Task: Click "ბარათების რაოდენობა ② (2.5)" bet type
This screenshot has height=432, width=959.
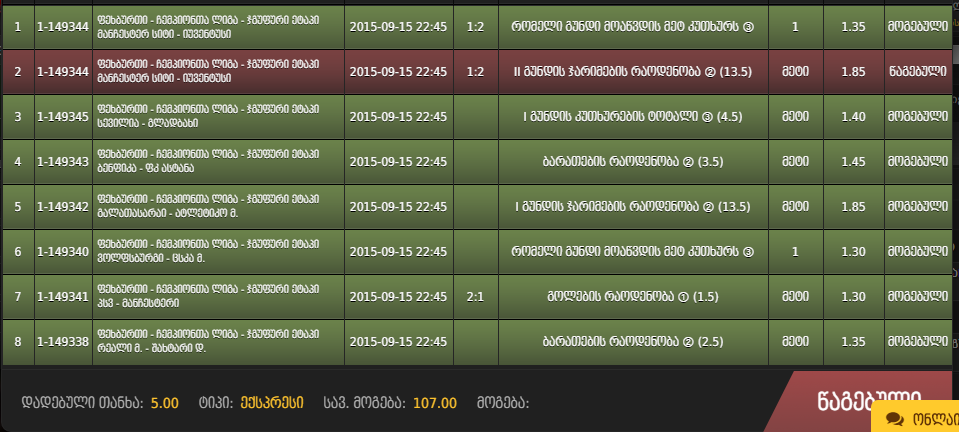Action: (633, 342)
